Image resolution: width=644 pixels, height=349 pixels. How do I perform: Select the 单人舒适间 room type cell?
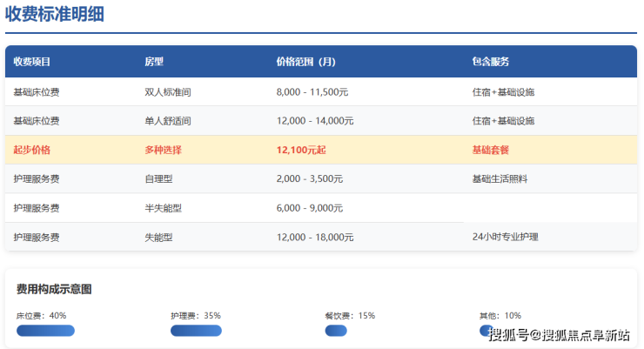(x=167, y=121)
